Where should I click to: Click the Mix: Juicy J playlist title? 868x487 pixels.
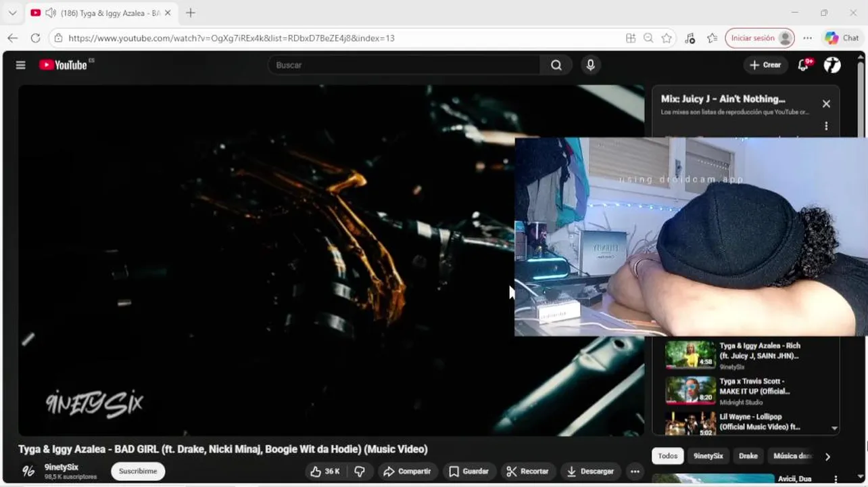click(x=723, y=99)
